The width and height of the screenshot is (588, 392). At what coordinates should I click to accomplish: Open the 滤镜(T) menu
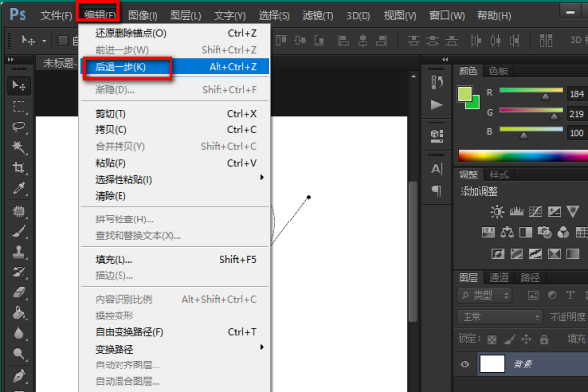[318, 16]
